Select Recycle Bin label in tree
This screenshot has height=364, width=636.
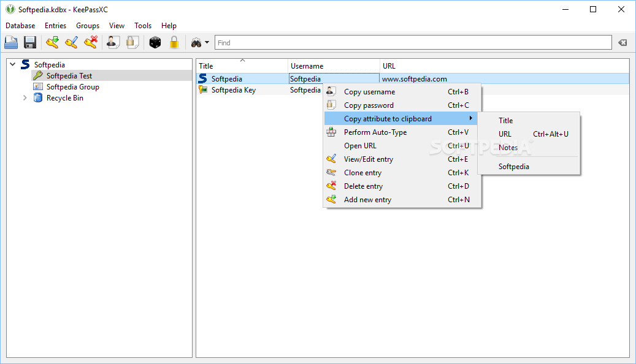[x=65, y=97]
